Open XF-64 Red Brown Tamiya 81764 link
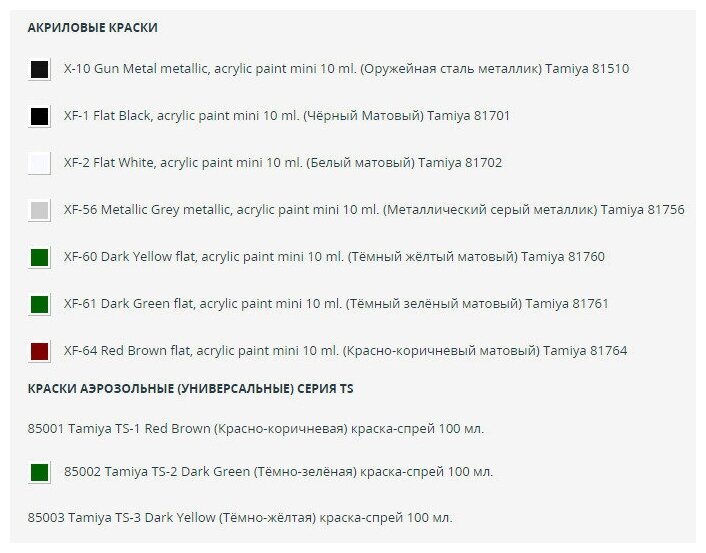706x553 pixels. pyautogui.click(x=345, y=350)
